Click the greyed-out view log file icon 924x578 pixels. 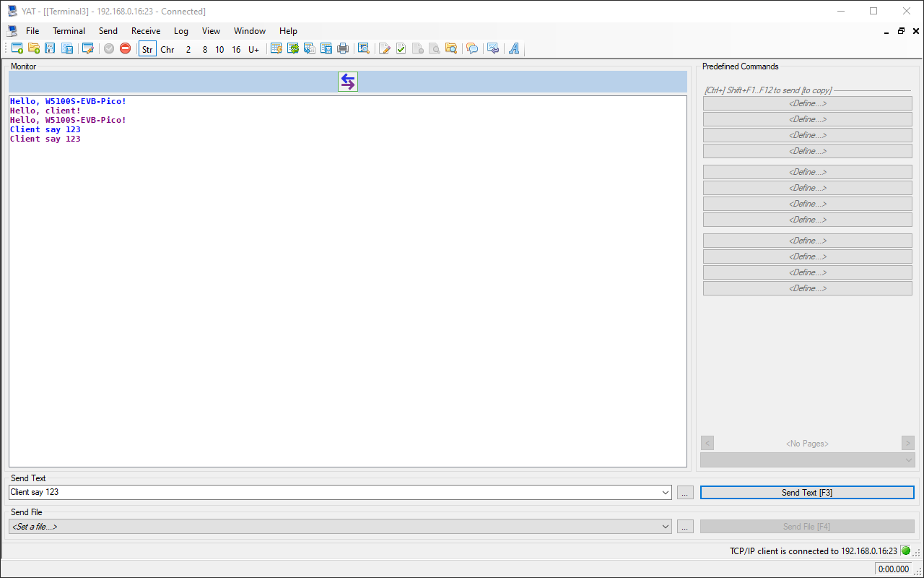point(435,49)
